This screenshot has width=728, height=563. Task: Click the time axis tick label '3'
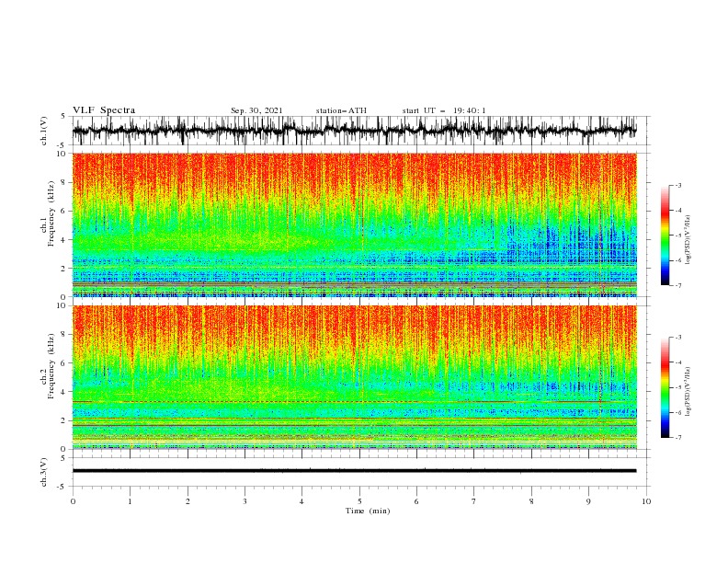(245, 501)
